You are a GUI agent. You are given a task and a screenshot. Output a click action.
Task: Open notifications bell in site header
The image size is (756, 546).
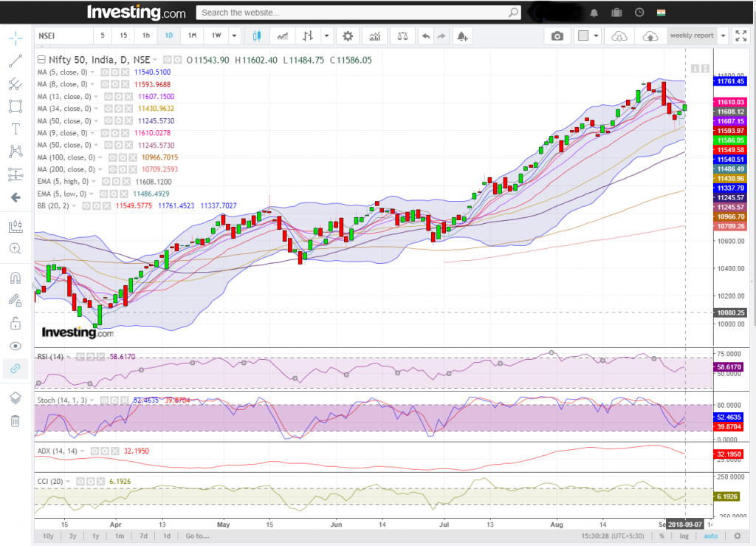click(x=594, y=13)
